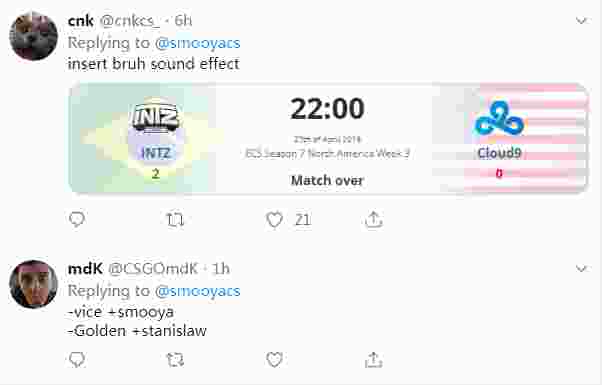Image resolution: width=602 pixels, height=385 pixels.
Task: Like mdK's tweet with heart icon
Action: (x=275, y=360)
